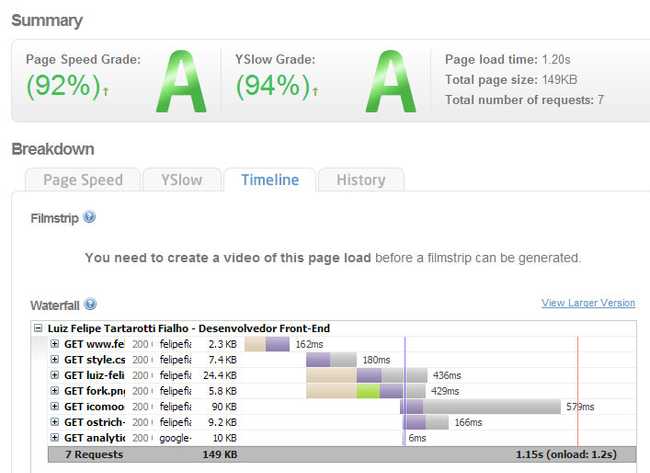
Task: Open the View Larger Version link
Action: click(x=588, y=303)
